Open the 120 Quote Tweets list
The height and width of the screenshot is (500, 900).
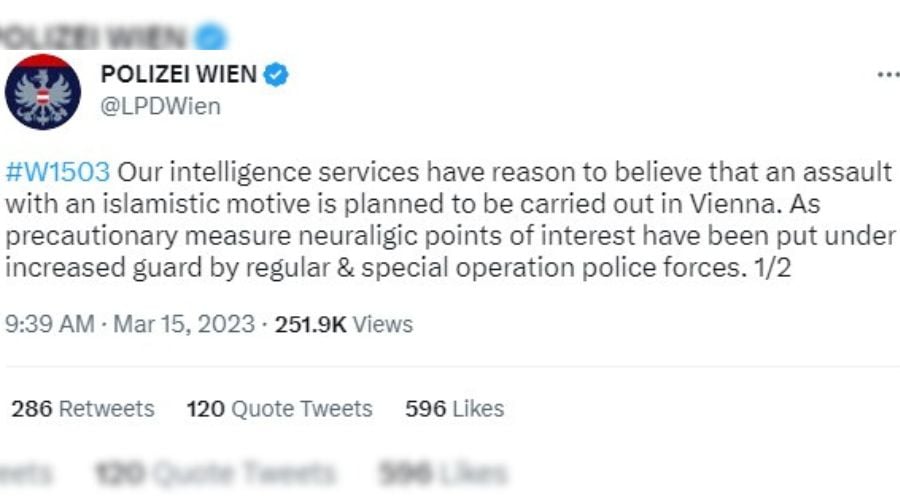pos(280,409)
